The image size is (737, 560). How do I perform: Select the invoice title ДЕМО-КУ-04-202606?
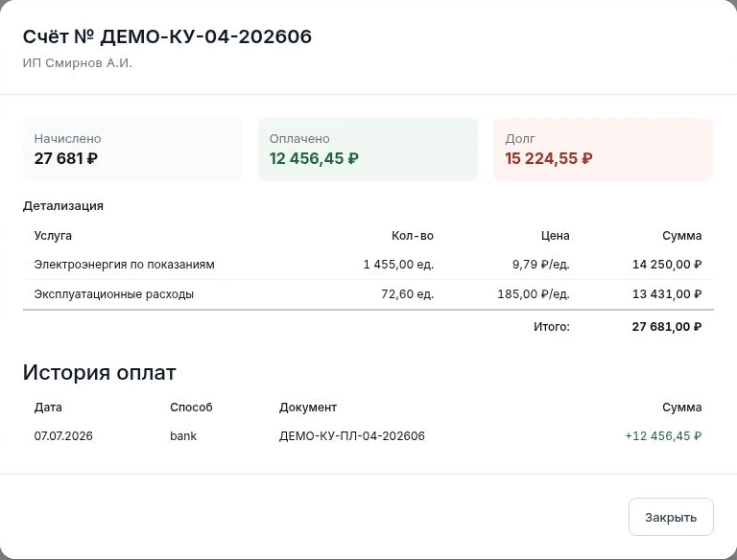167,36
